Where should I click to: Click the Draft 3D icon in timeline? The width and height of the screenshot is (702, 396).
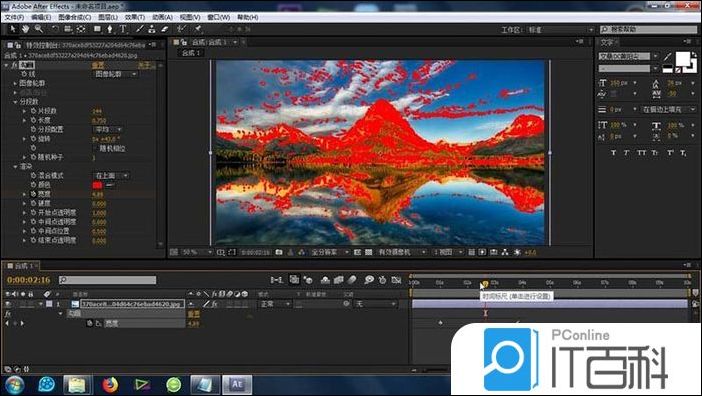coord(308,280)
